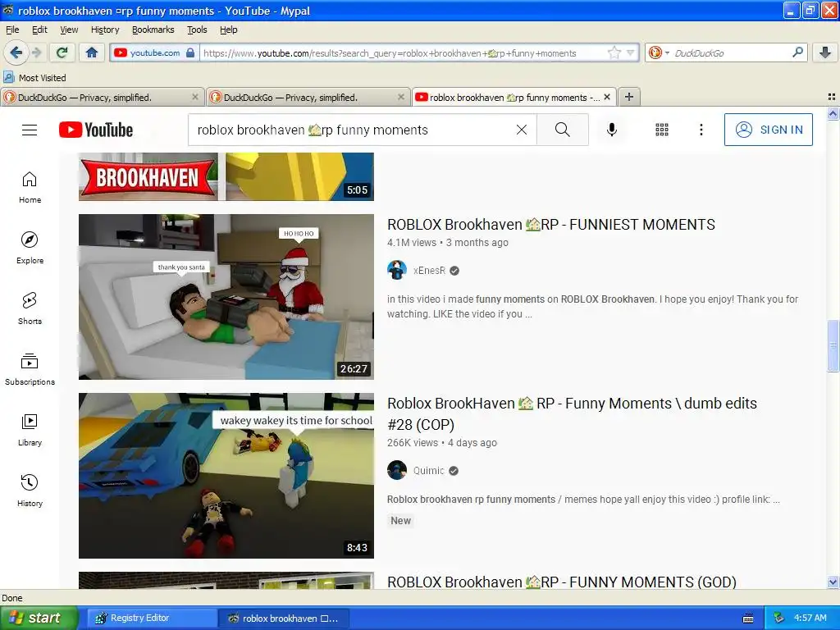Image resolution: width=840 pixels, height=630 pixels.
Task: Close the YouTube results tab
Action: pyautogui.click(x=607, y=97)
